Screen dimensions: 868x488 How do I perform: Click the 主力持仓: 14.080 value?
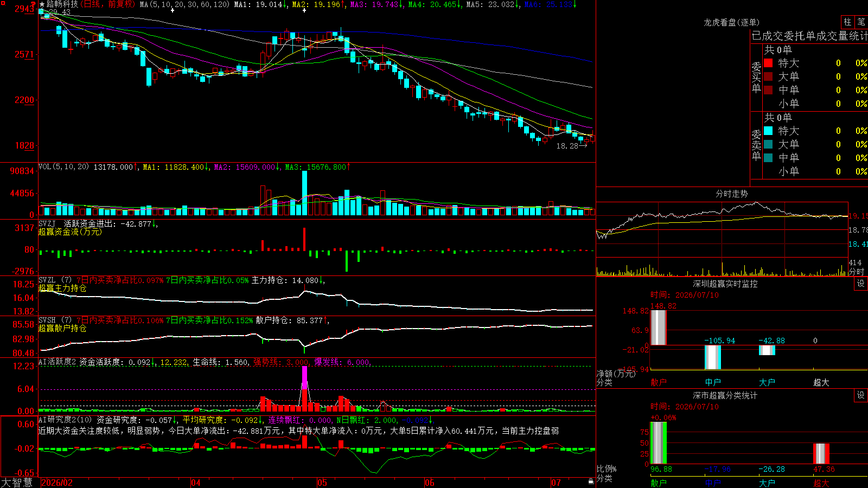coord(286,280)
